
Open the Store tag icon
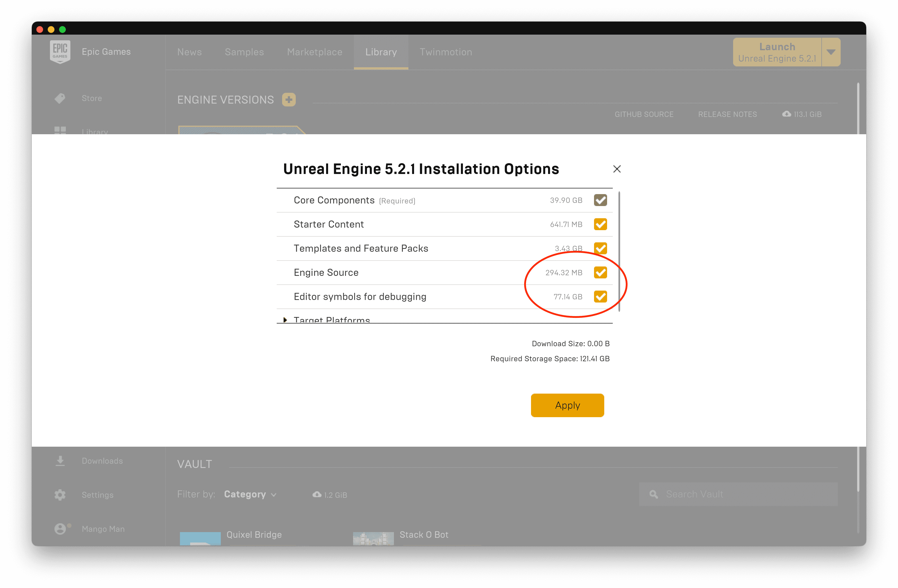[60, 98]
